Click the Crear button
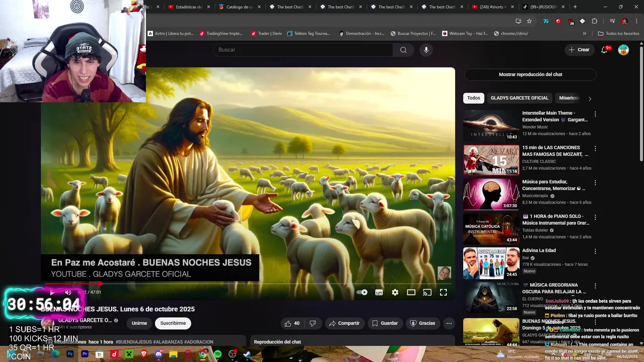The width and height of the screenshot is (644, 362). pyautogui.click(x=579, y=50)
